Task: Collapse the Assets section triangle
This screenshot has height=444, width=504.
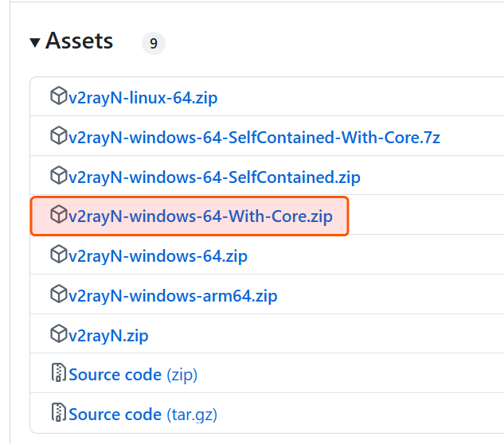Action: pos(35,42)
